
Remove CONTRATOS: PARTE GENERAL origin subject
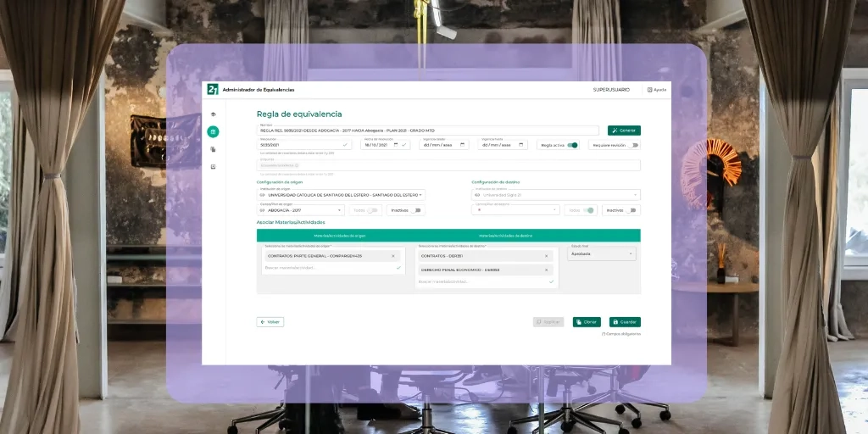coord(392,255)
